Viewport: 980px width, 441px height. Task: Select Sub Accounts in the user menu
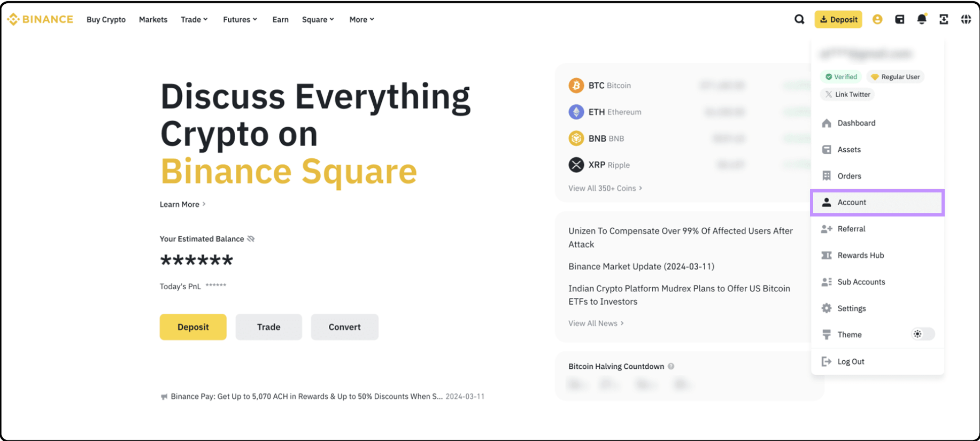tap(877, 282)
